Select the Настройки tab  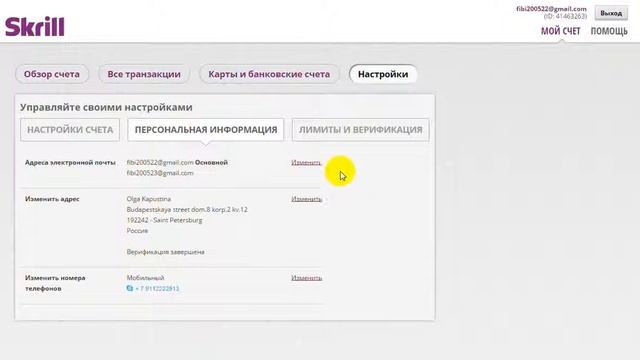coord(383,74)
